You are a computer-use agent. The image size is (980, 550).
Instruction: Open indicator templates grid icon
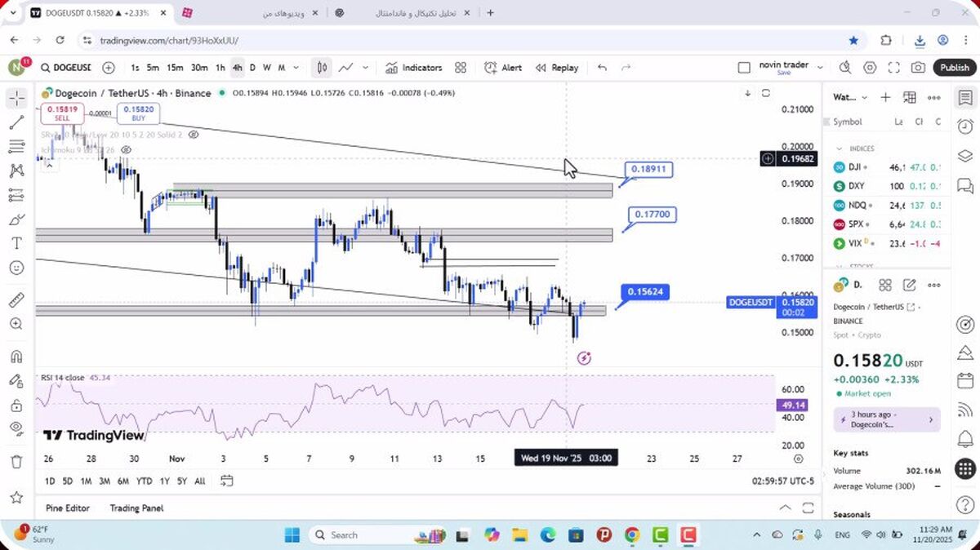click(461, 68)
